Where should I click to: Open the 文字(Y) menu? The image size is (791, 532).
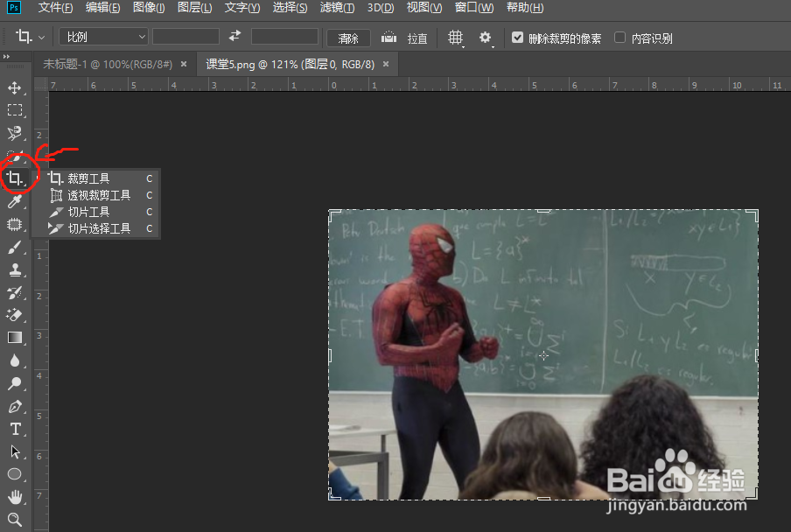[242, 8]
